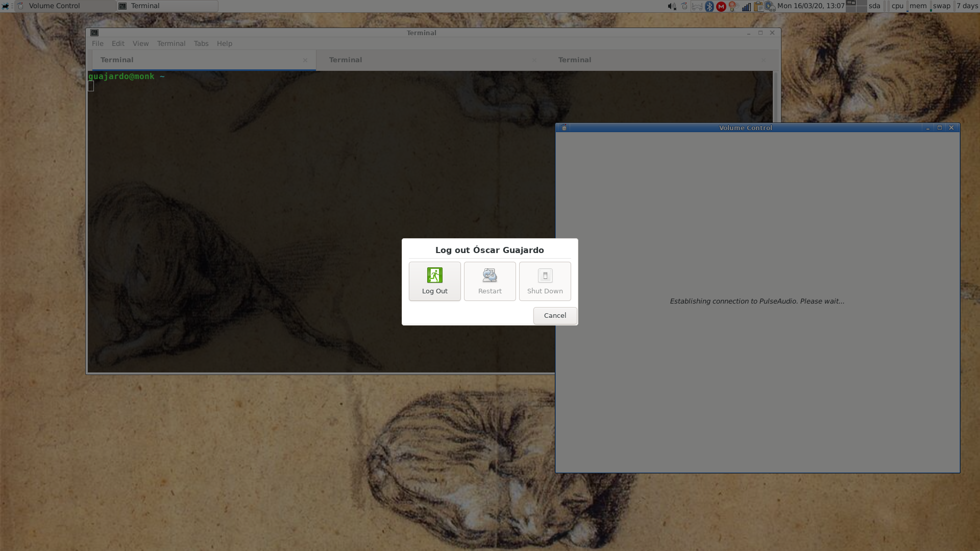Open the red MEGA tray icon

pyautogui.click(x=721, y=6)
